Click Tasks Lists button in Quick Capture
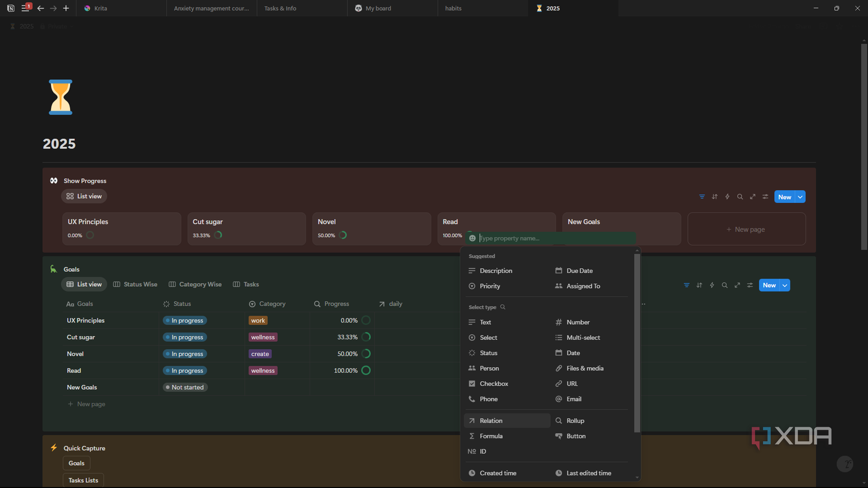The width and height of the screenshot is (868, 488). coord(83,480)
